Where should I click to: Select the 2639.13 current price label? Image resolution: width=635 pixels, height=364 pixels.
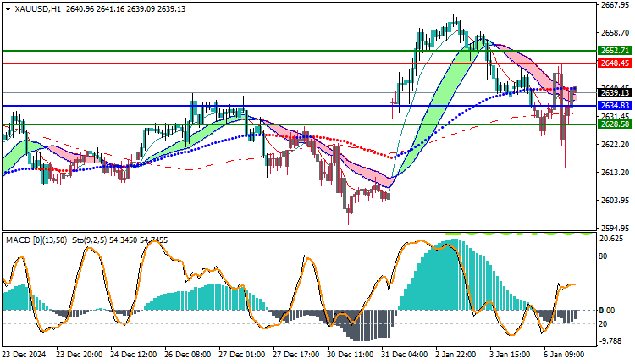pyautogui.click(x=615, y=93)
